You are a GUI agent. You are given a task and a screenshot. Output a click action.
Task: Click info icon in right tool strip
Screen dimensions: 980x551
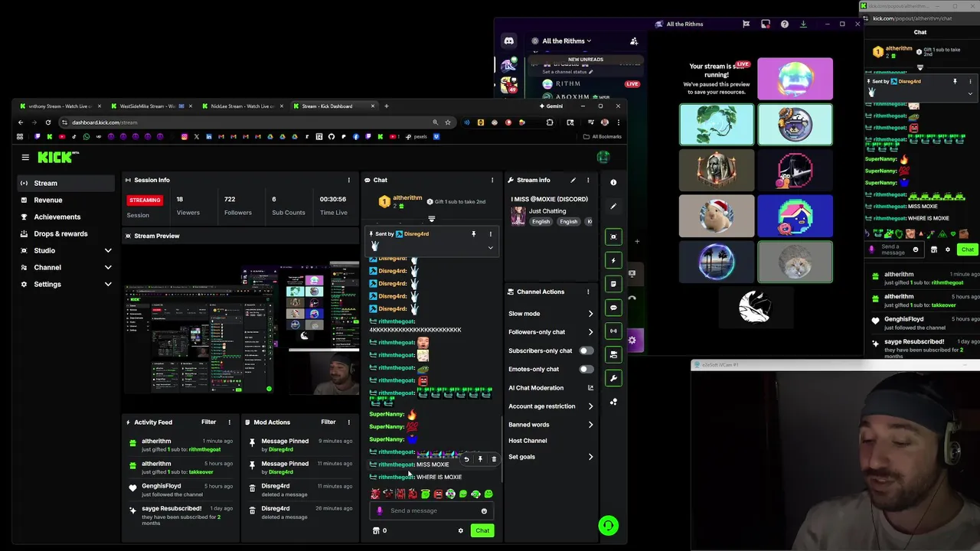613,182
